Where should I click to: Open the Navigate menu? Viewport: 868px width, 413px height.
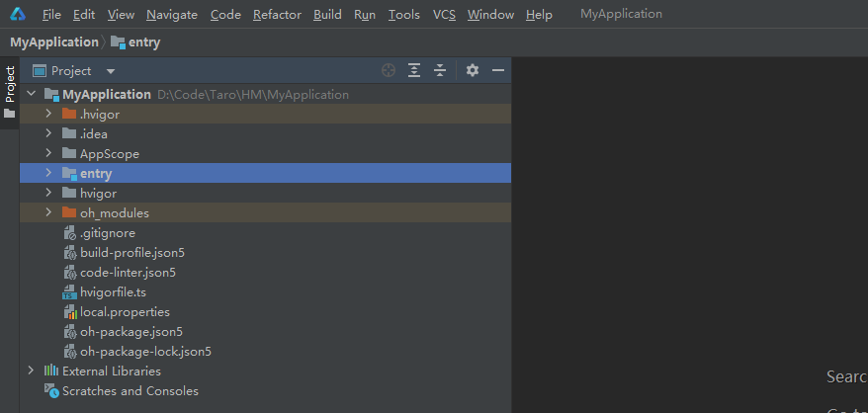[x=172, y=15]
